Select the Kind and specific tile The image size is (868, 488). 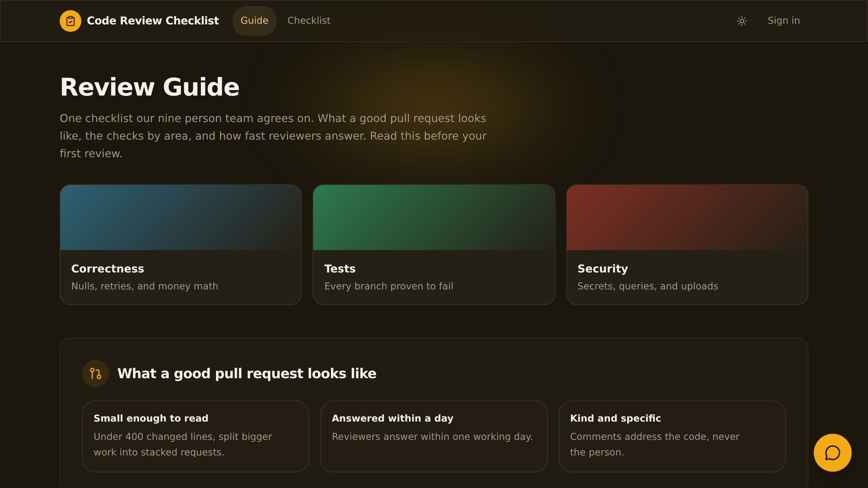point(672,436)
